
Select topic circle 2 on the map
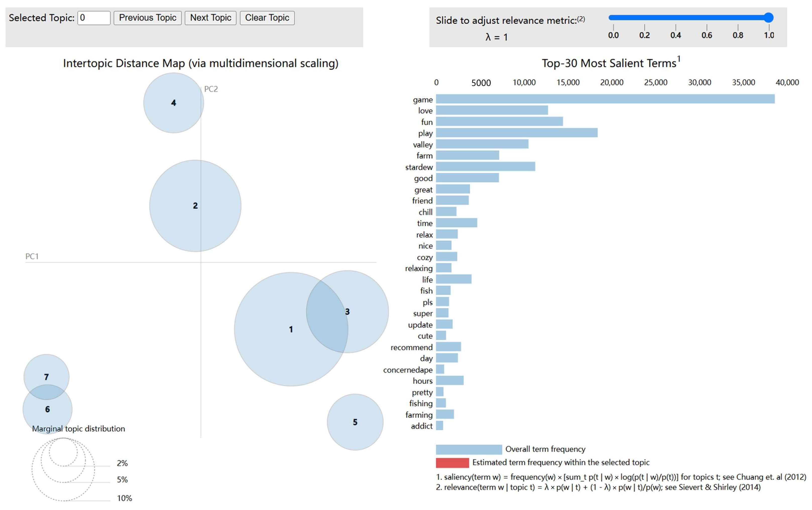tap(195, 206)
